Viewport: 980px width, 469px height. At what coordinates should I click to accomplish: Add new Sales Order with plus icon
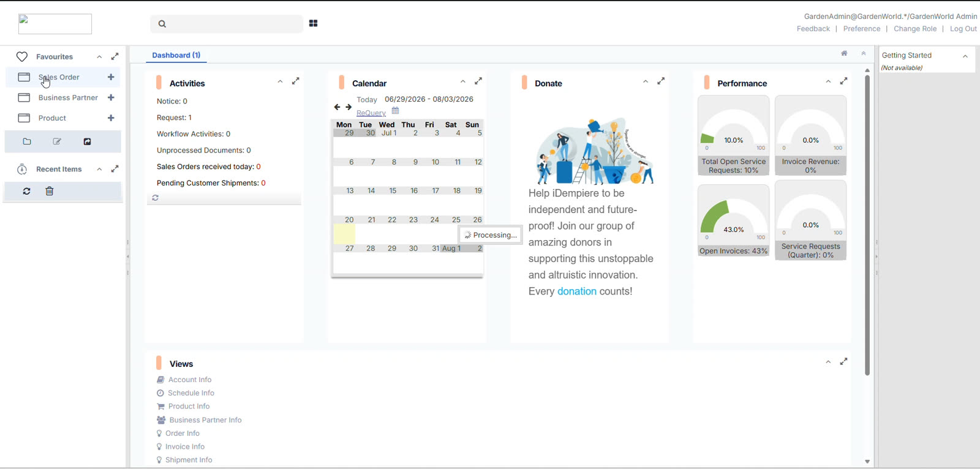tap(111, 77)
